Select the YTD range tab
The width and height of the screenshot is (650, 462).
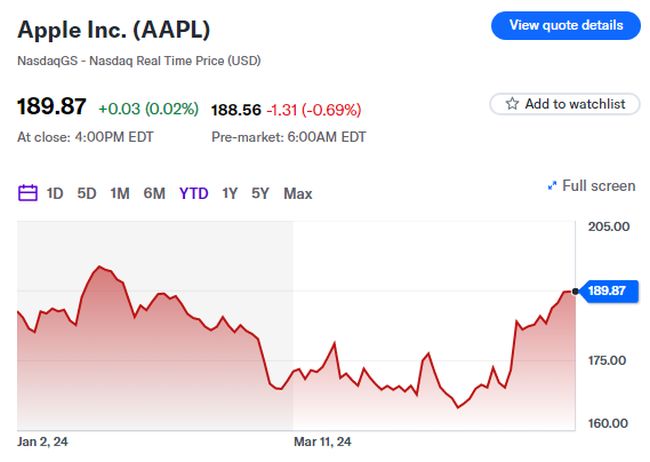(x=193, y=193)
